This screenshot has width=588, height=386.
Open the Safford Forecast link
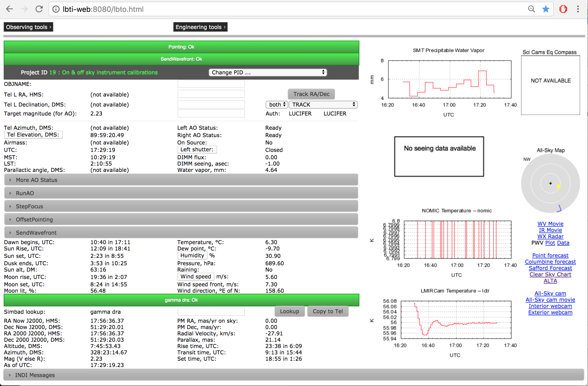tap(550, 268)
